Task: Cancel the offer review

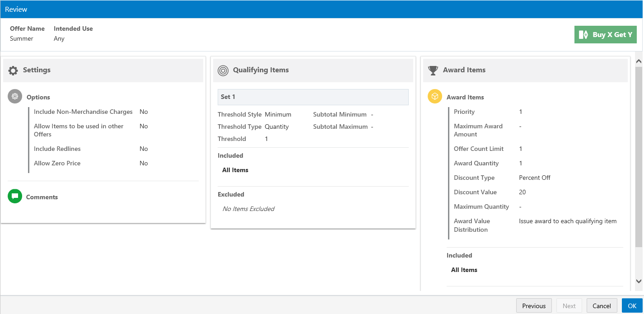Action: (602, 306)
